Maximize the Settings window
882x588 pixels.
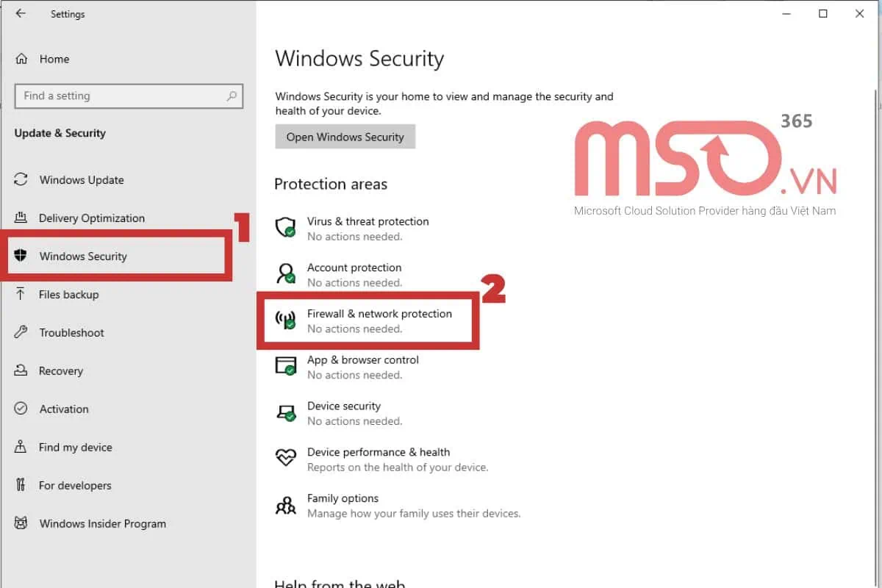coord(823,13)
